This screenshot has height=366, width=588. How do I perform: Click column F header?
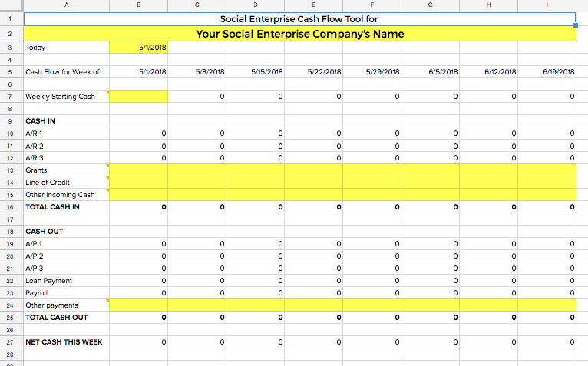pos(372,5)
